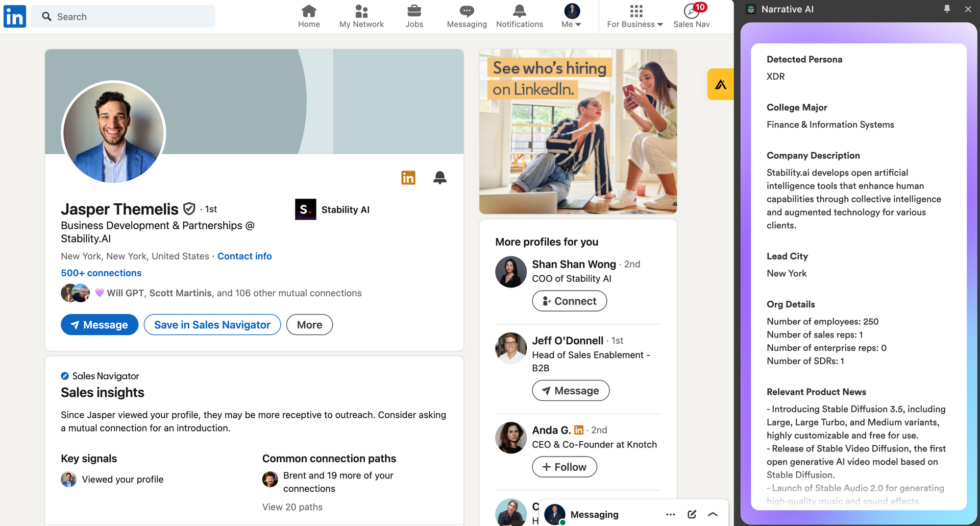
Task: Open the Contact info link
Action: pyautogui.click(x=244, y=256)
